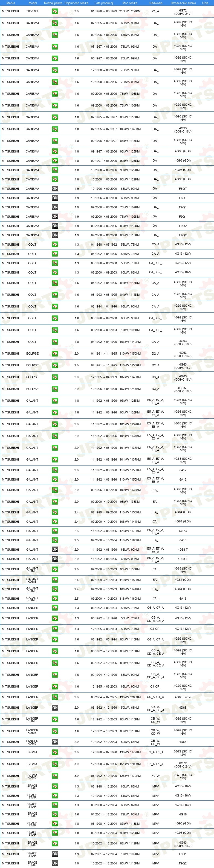Click the '61kW / 83KM' power cell

[130, 795]
